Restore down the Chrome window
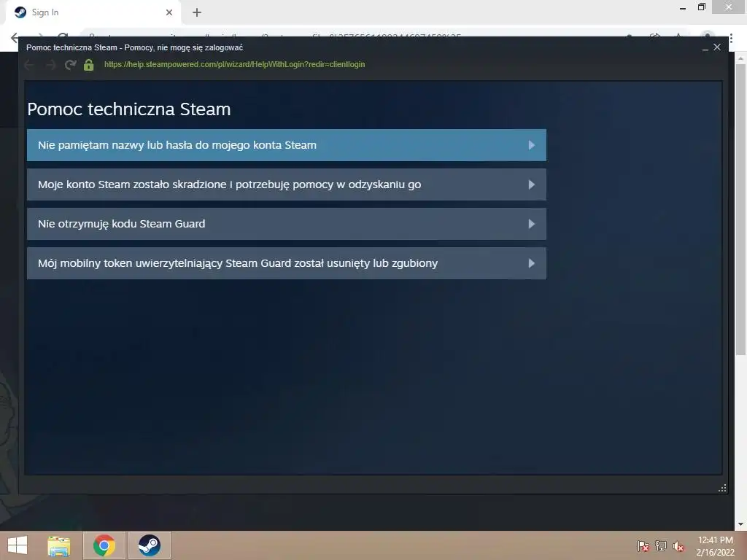This screenshot has height=560, width=747. point(701,7)
